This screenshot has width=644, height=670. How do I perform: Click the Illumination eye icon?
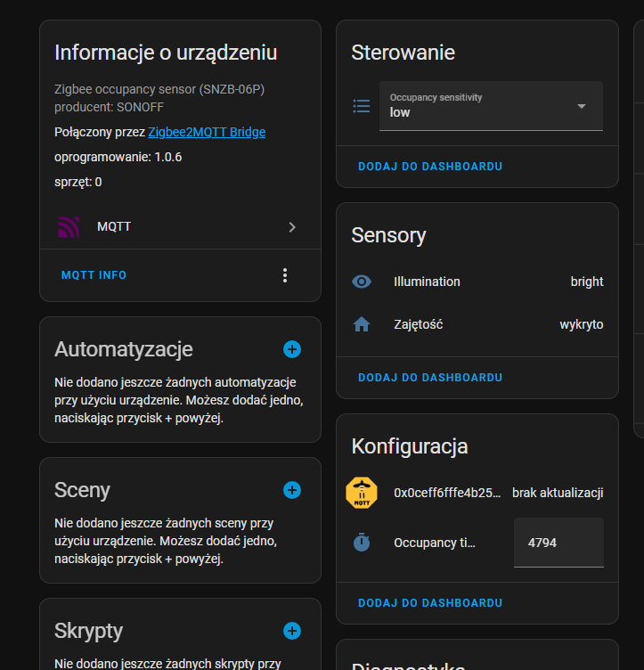click(x=362, y=282)
